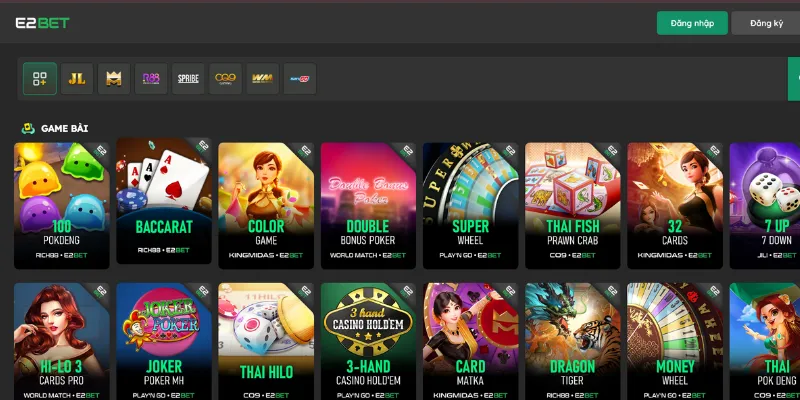Image resolution: width=800 pixels, height=400 pixels.
Task: Filter games by R88 provider icon
Action: tap(151, 79)
